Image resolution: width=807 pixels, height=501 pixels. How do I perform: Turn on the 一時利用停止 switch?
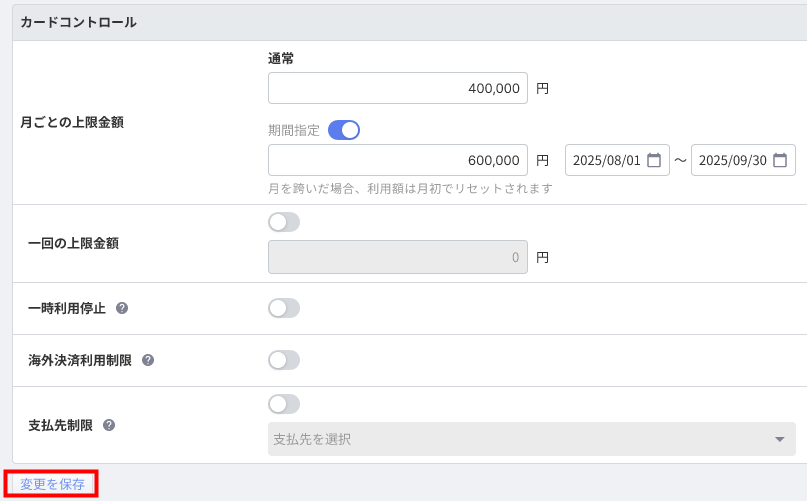point(284,308)
